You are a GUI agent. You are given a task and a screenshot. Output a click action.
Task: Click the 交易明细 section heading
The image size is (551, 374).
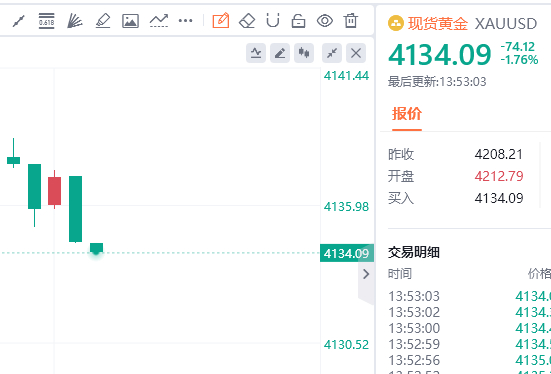click(x=414, y=252)
